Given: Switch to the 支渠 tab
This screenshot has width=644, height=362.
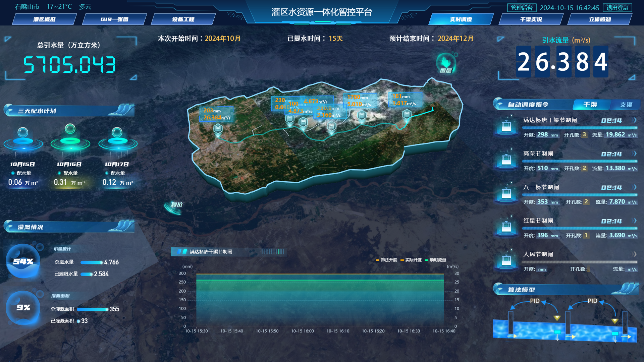Looking at the screenshot, I should coord(626,105).
